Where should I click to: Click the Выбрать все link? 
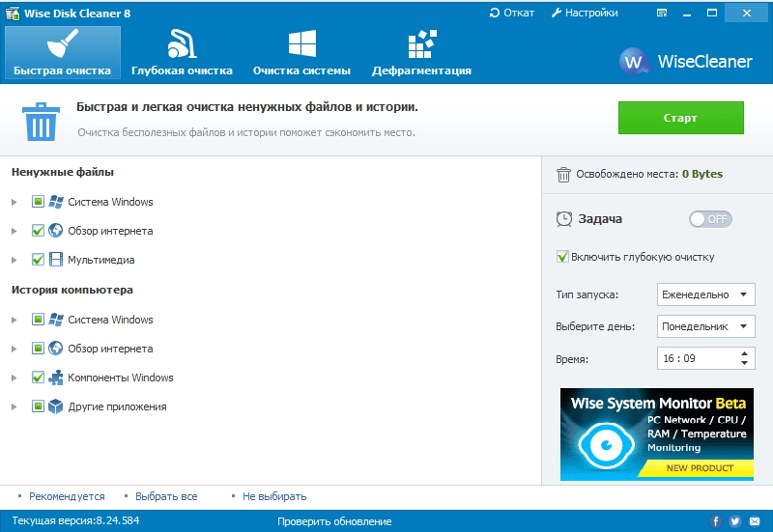click(166, 496)
